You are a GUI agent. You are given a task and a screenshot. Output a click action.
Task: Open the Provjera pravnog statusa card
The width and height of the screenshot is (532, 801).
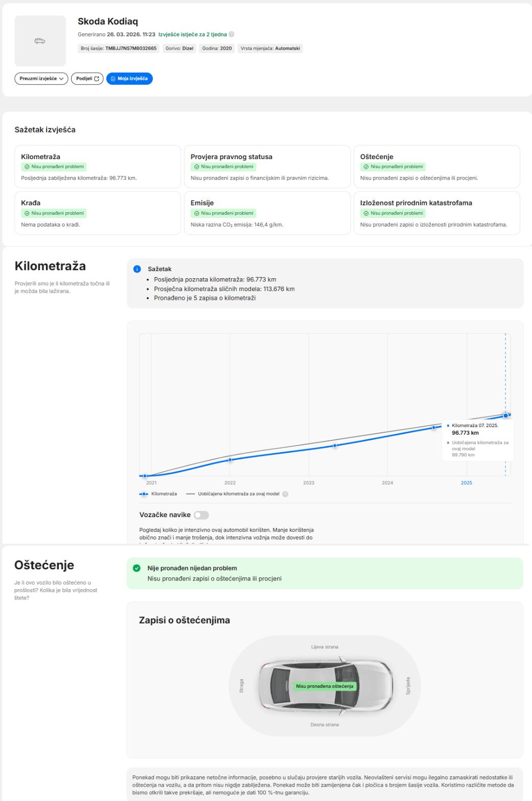coord(267,167)
